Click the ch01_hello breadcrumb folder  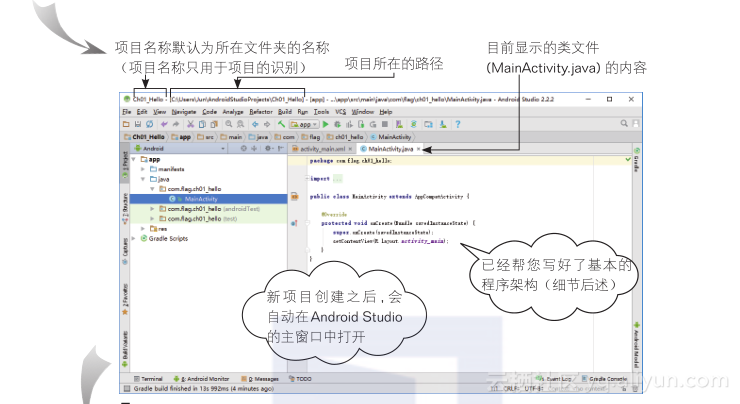(345, 137)
